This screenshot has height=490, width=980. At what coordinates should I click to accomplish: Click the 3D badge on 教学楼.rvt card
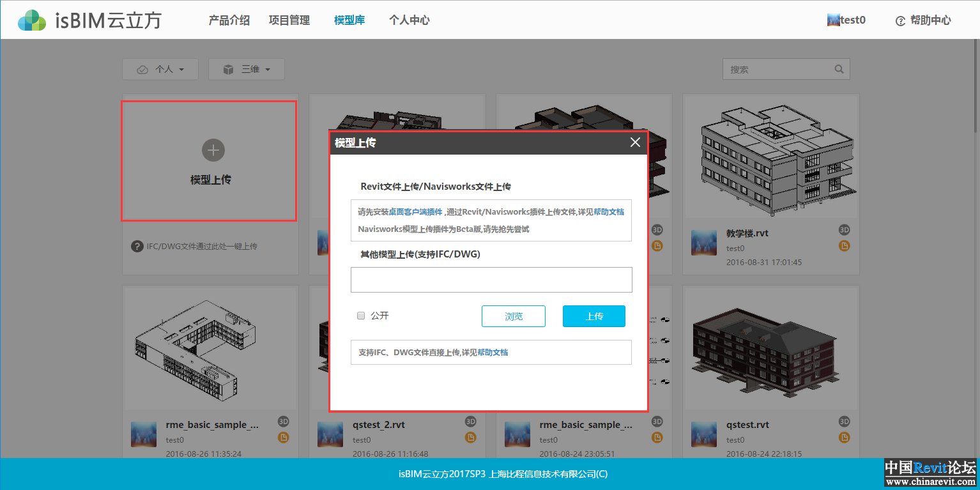click(844, 230)
